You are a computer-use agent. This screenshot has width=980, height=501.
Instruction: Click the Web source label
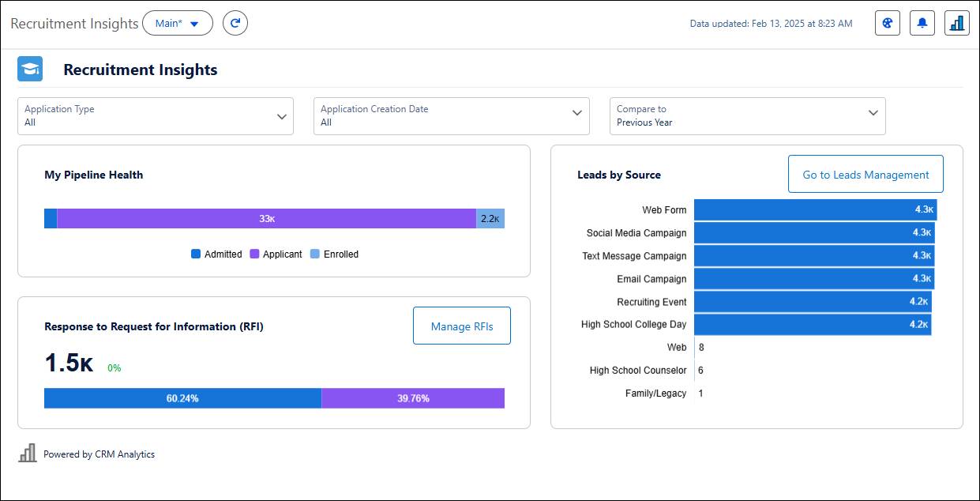(677, 347)
